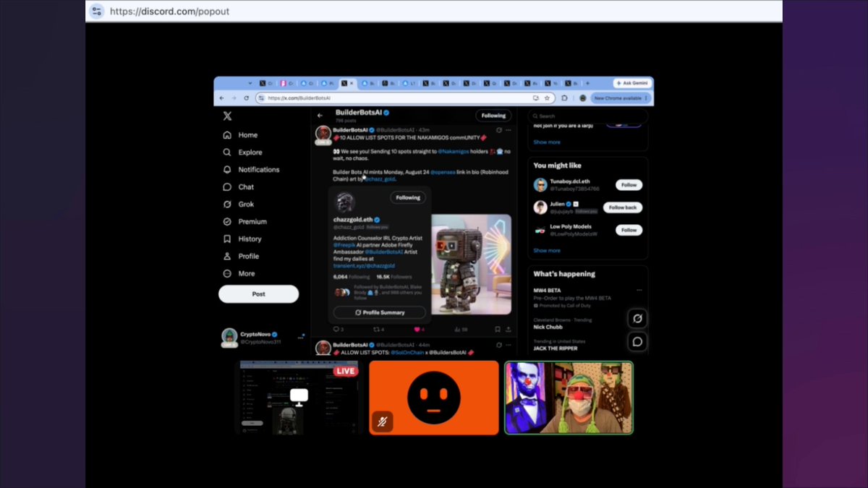Image resolution: width=868 pixels, height=488 pixels.
Task: Click the muted microphone icon on orange tile
Action: [x=383, y=421]
